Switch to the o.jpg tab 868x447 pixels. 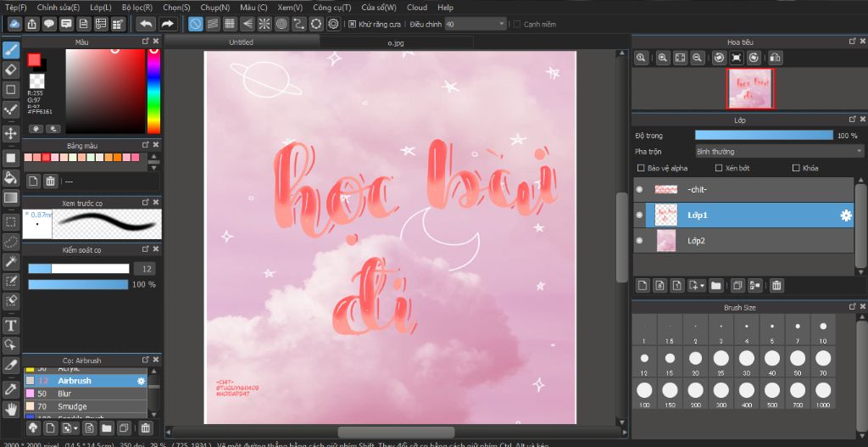pyautogui.click(x=396, y=42)
